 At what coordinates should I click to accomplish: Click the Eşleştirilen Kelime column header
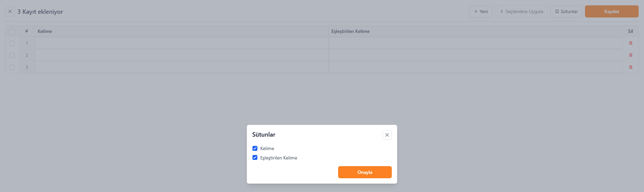[351, 31]
